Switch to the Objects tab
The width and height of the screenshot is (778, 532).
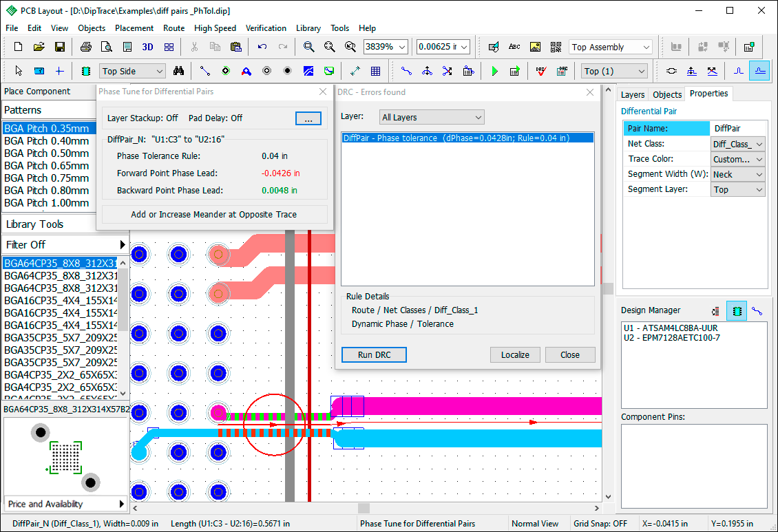click(667, 94)
